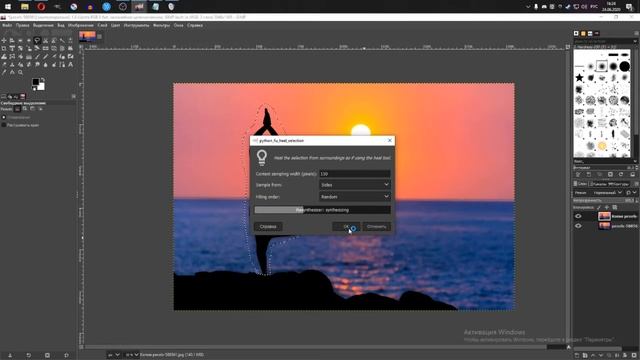Click new layer icon at Layers panel bottom
The height and width of the screenshot is (360, 640).
point(577,356)
